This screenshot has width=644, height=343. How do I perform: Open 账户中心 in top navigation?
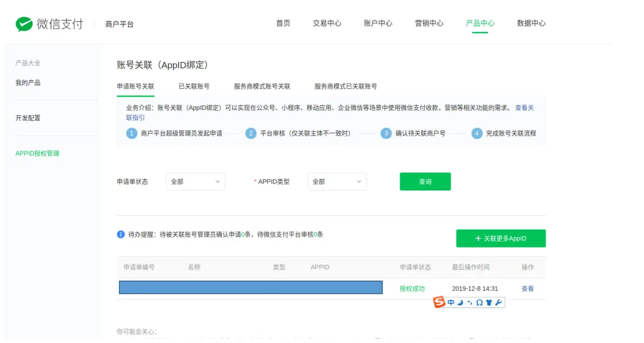pos(378,23)
